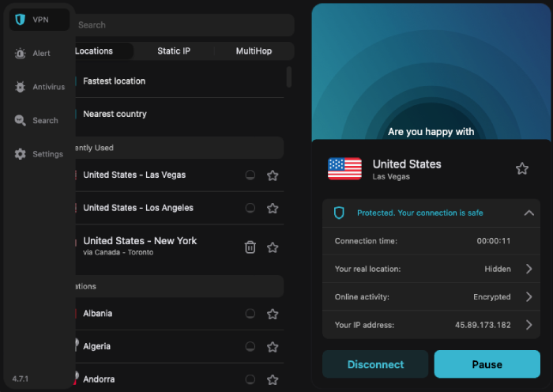This screenshot has width=553, height=392.
Task: Select Andorra location
Action: point(179,378)
